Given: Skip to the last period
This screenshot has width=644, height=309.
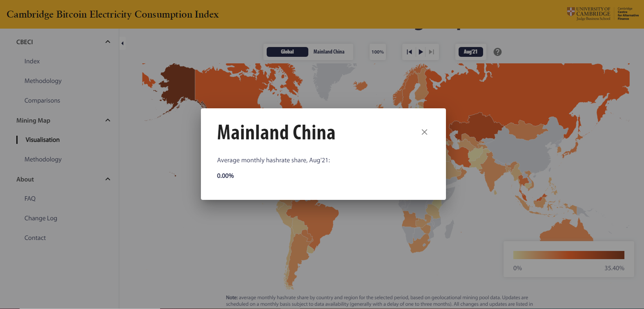Looking at the screenshot, I should click(x=431, y=52).
